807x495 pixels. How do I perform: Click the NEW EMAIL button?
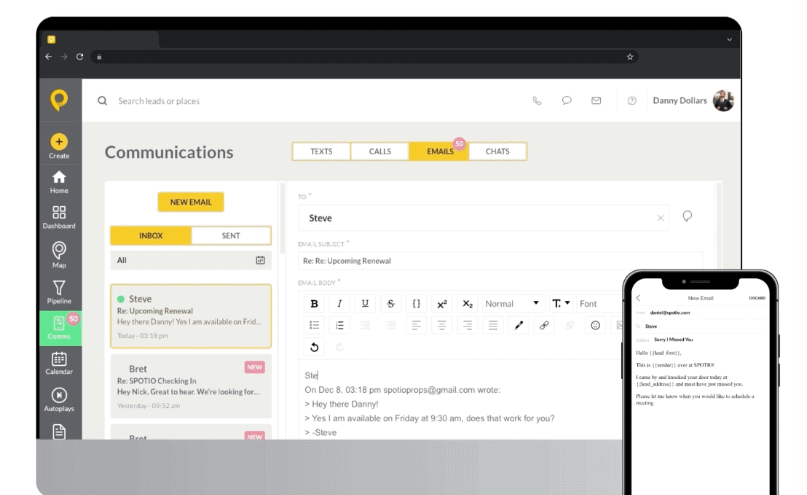tap(191, 202)
